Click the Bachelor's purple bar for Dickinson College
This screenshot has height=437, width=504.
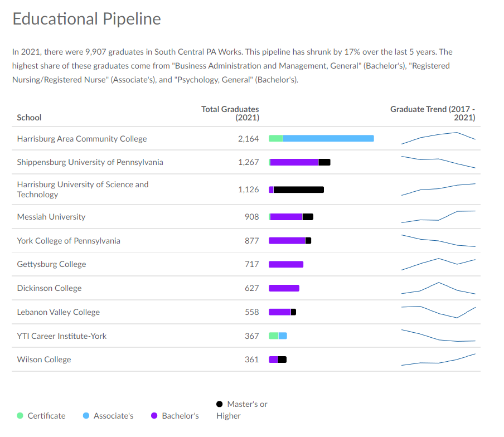tap(284, 288)
